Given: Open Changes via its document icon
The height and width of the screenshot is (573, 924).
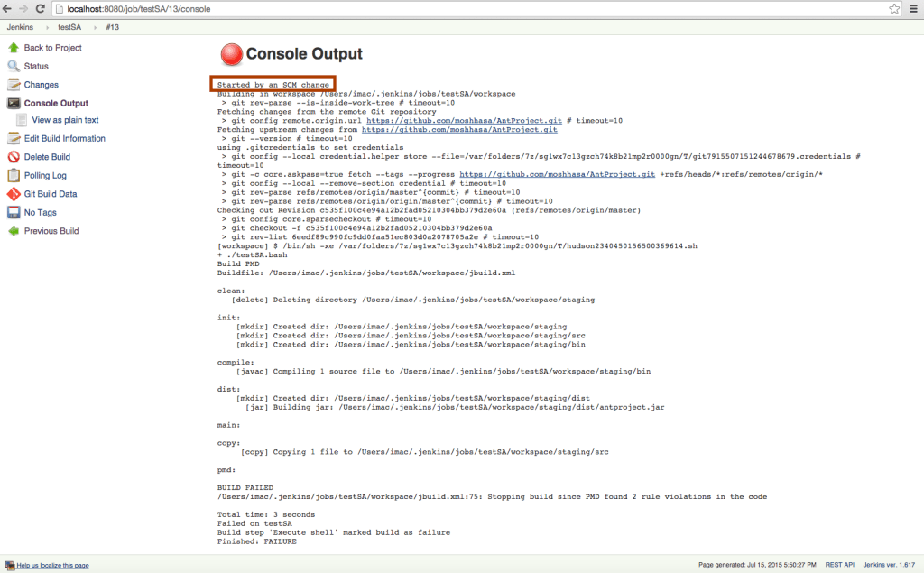Looking at the screenshot, I should tap(13, 84).
